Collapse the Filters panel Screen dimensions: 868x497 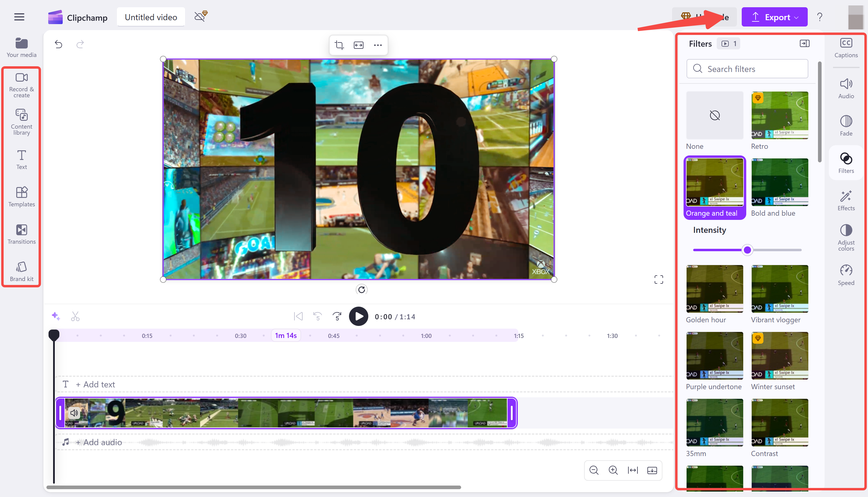805,43
